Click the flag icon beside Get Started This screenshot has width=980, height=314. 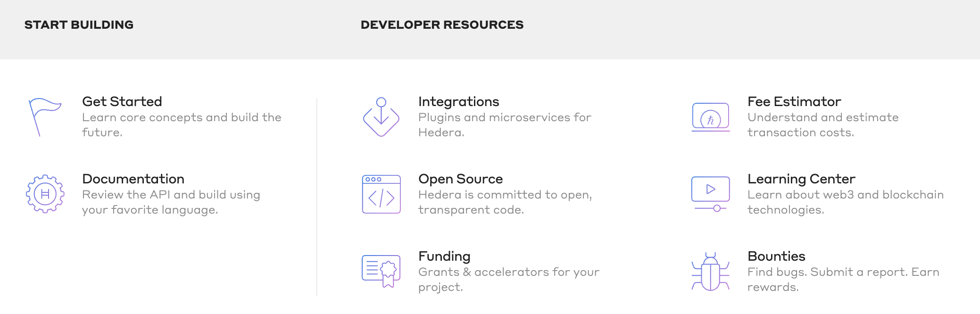coord(45,117)
